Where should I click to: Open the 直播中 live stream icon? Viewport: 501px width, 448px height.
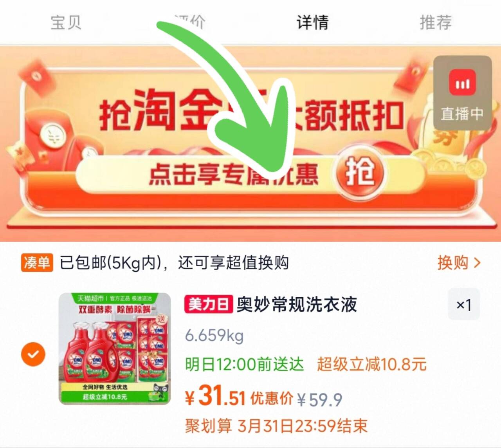click(462, 93)
